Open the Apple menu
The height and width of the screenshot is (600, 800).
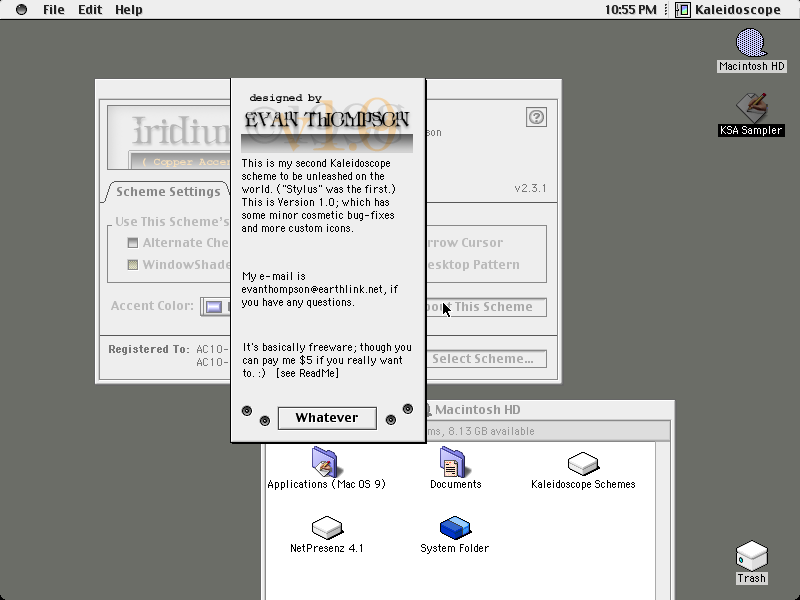[x=21, y=10]
